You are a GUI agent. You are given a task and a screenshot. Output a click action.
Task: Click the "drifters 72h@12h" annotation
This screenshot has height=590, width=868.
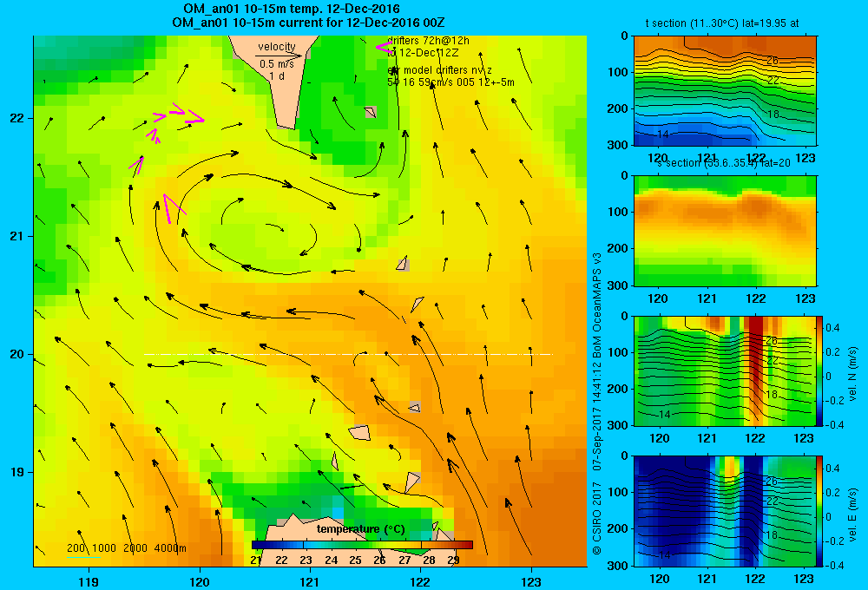[429, 41]
